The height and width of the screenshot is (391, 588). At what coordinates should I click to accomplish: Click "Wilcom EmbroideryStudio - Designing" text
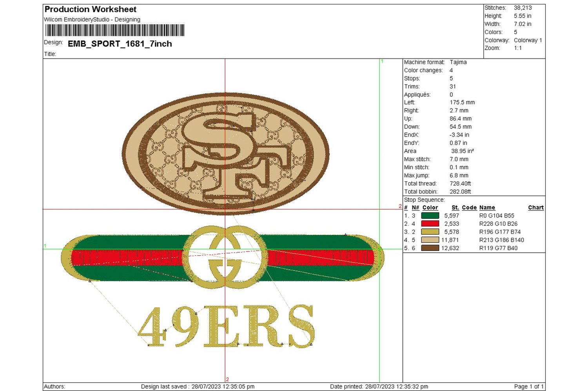92,20
